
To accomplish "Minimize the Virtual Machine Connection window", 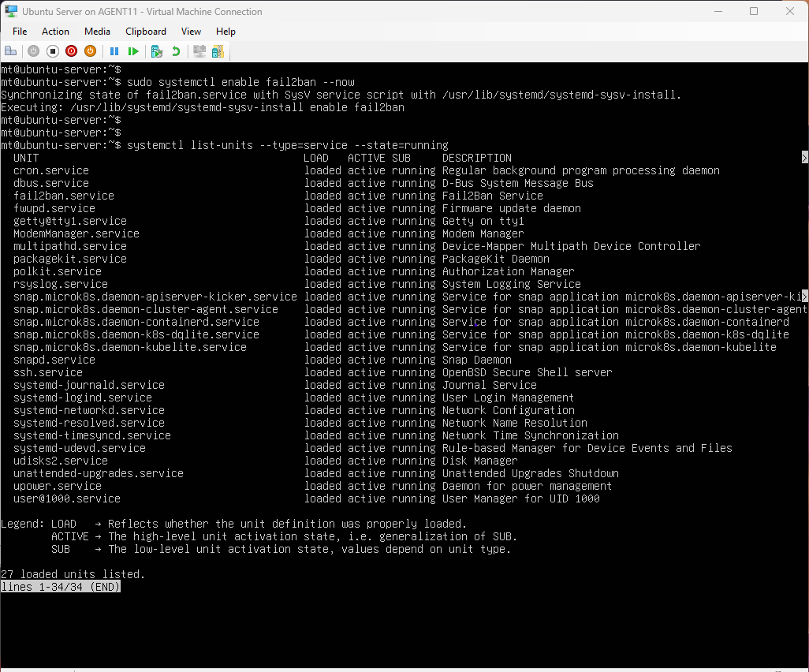I will 718,12.
